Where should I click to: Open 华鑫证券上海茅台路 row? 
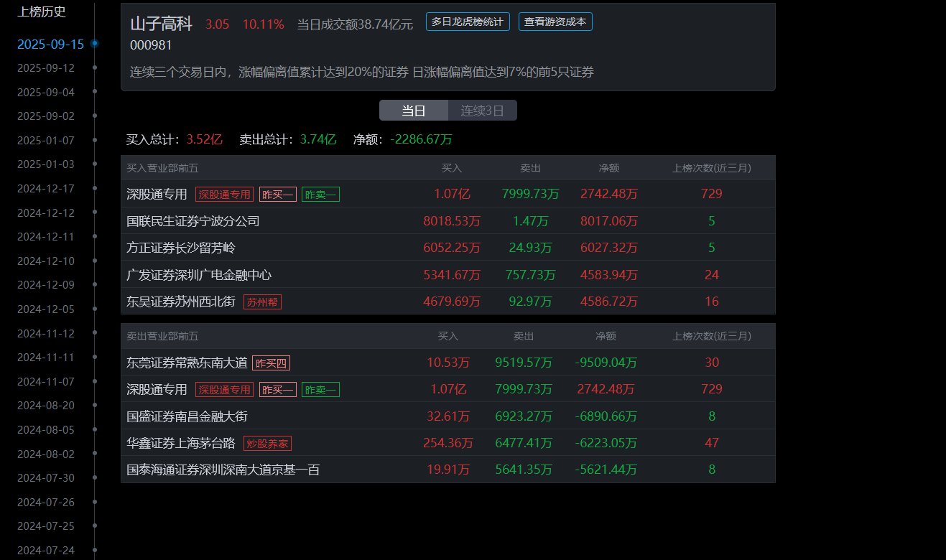point(448,443)
